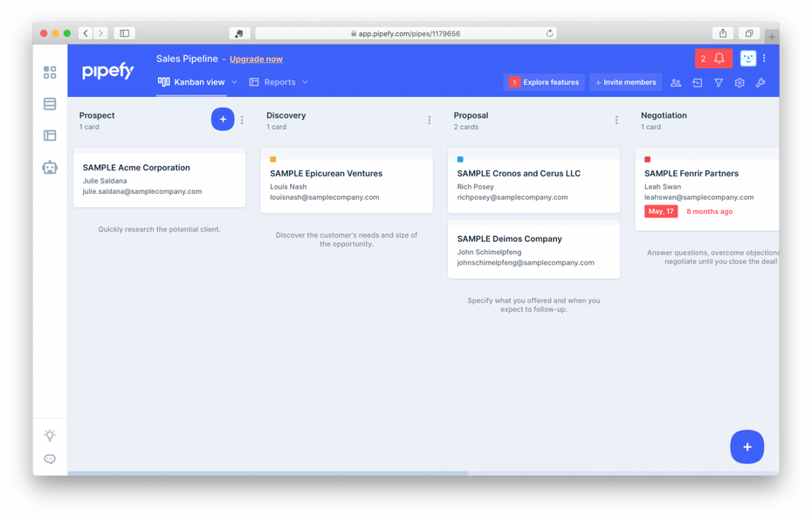The width and height of the screenshot is (812, 519).
Task: Click the Safari address bar
Action: click(x=406, y=33)
